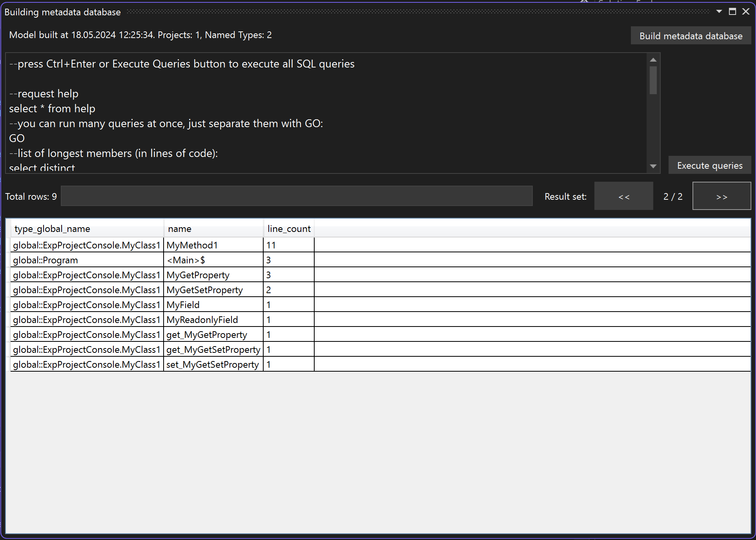Sort by the line_count column header
This screenshot has width=756, height=540.
[x=289, y=229]
